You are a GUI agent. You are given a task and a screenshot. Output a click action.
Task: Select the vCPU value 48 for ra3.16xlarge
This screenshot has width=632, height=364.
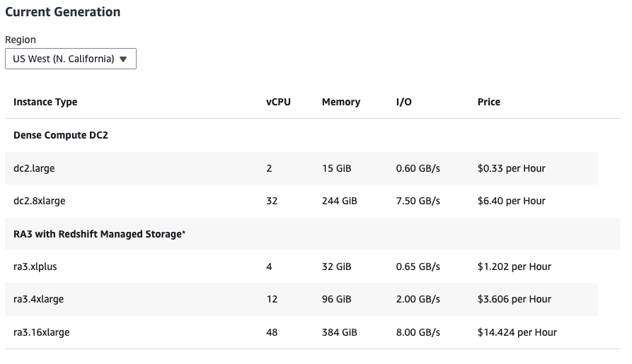tap(272, 332)
